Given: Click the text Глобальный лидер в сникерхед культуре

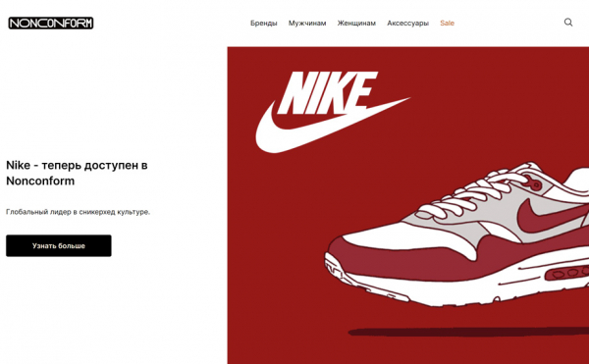Looking at the screenshot, I should [x=78, y=212].
